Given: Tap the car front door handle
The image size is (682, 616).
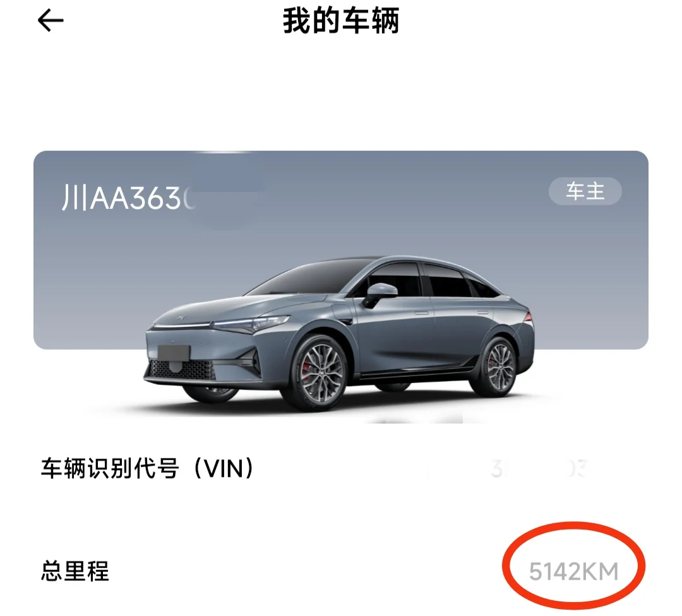Looking at the screenshot, I should tap(421, 313).
